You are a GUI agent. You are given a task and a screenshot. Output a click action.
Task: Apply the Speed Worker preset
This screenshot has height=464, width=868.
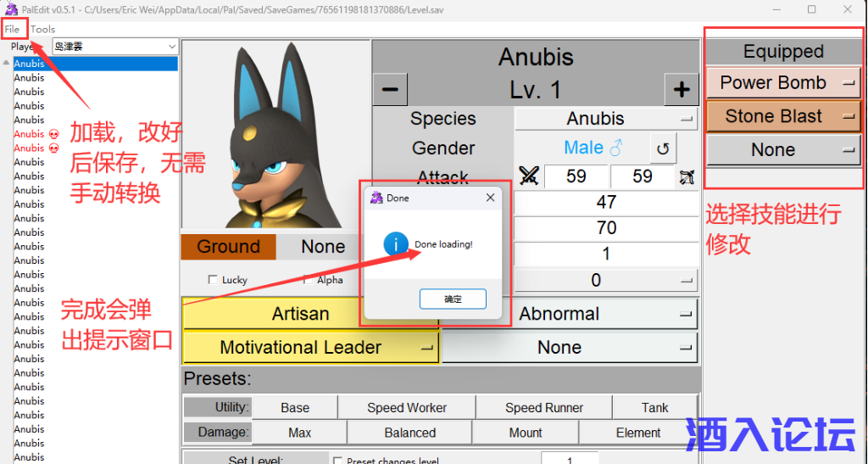point(407,408)
